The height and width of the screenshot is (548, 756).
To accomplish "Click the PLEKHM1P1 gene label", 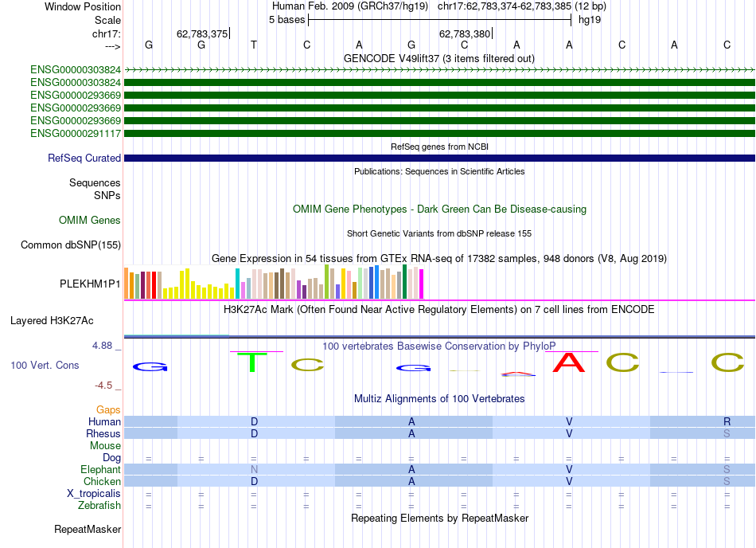I will pos(90,284).
